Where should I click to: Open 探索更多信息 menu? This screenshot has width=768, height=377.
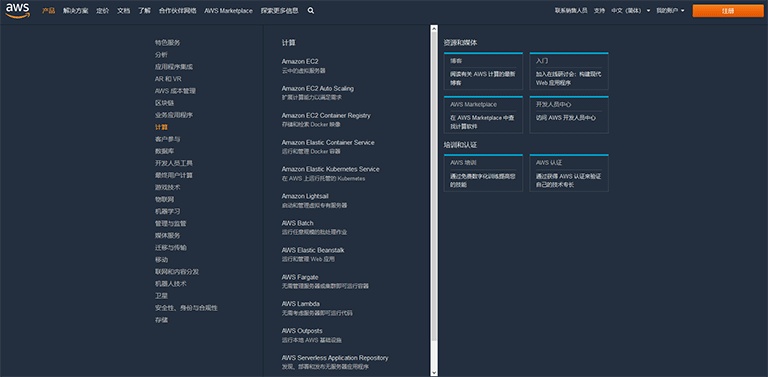tap(279, 11)
